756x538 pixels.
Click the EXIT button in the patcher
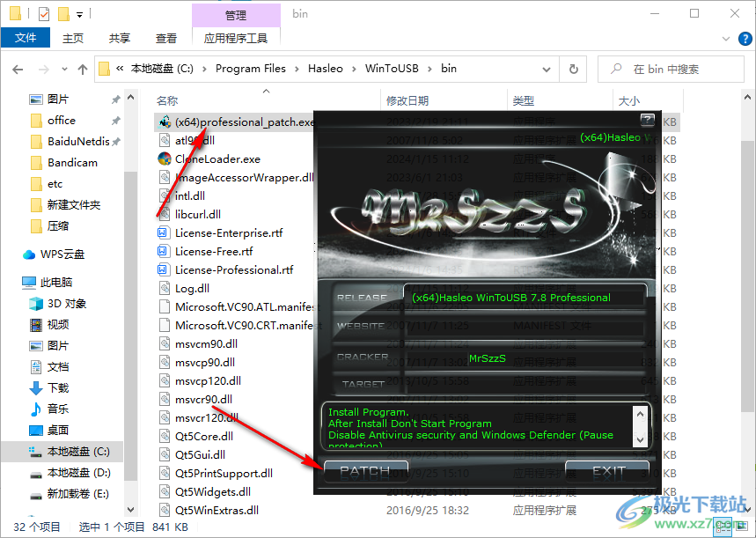(607, 471)
